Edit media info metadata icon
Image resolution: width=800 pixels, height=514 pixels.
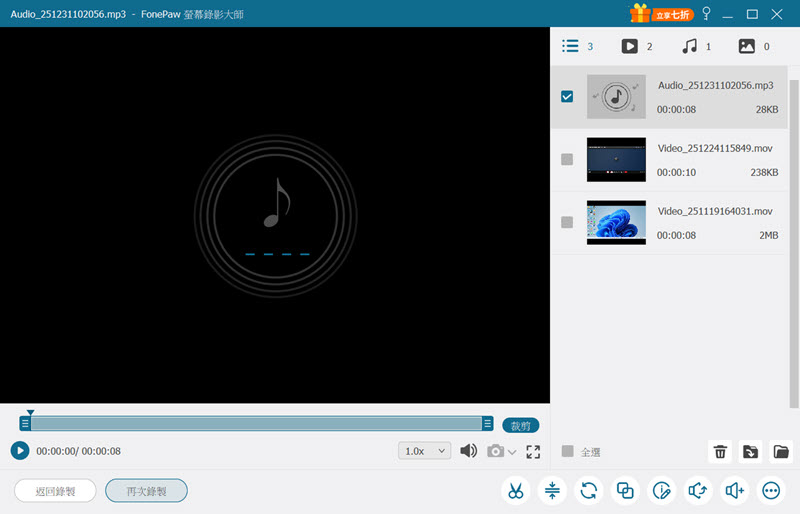pyautogui.click(x=661, y=491)
